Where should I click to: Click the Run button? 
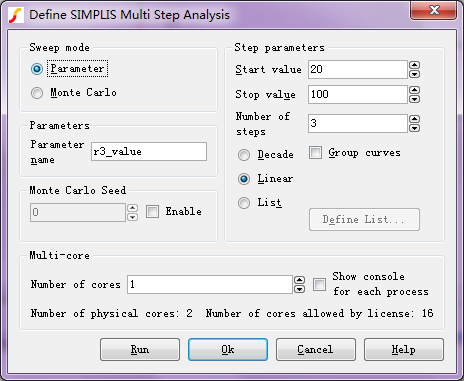point(140,349)
